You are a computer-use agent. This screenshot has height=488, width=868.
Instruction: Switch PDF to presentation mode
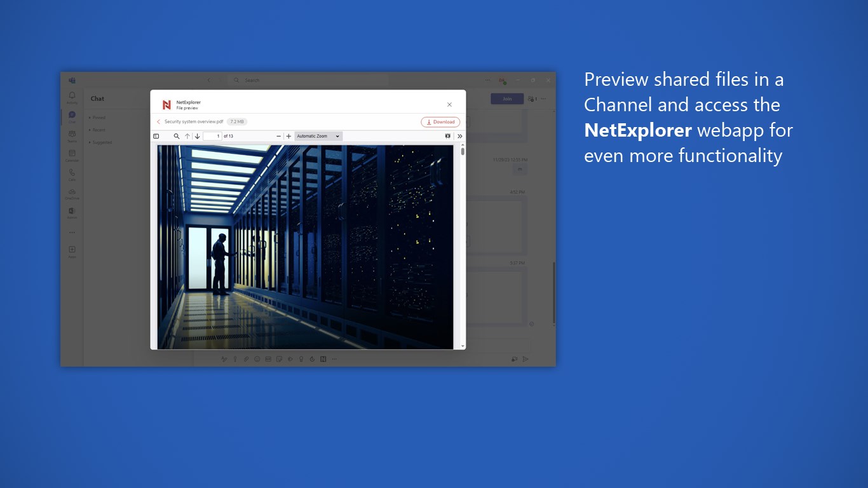(x=448, y=136)
